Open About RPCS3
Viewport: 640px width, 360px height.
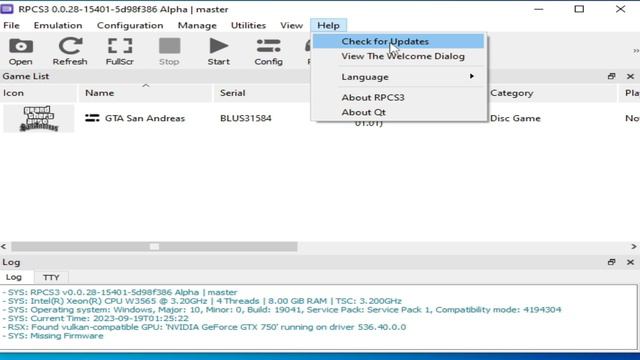[x=398, y=97]
